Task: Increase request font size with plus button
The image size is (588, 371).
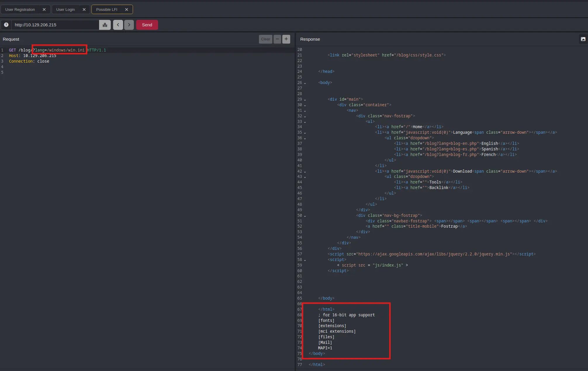Action: (x=286, y=39)
